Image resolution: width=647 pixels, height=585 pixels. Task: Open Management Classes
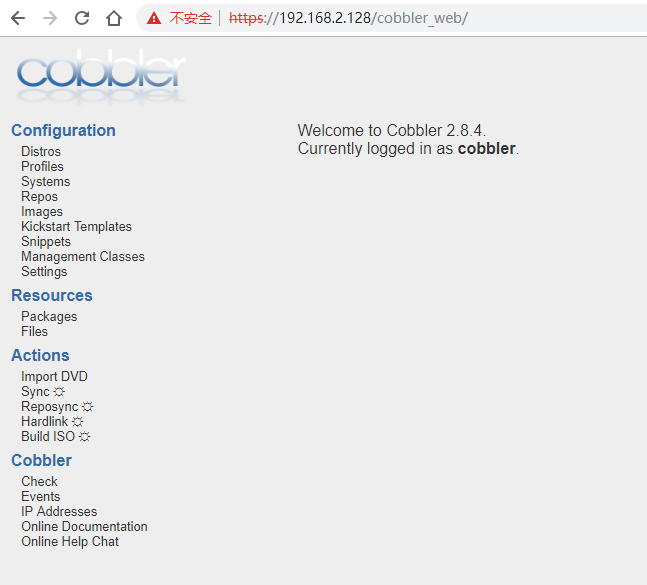[83, 257]
